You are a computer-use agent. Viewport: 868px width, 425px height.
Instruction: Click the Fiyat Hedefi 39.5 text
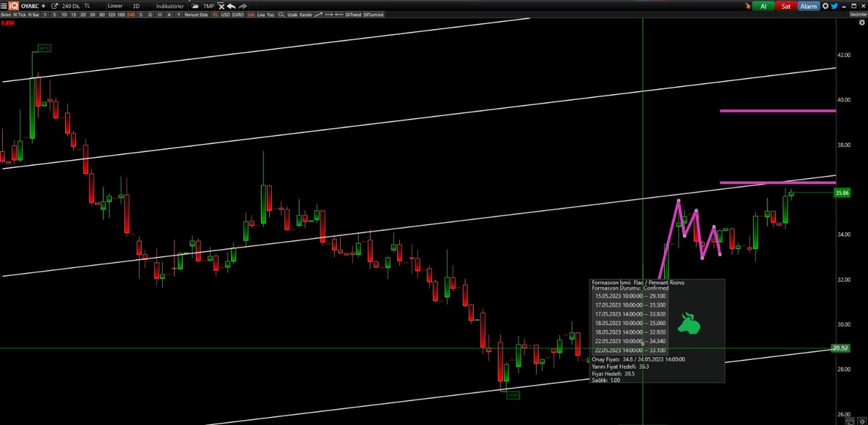tap(613, 373)
